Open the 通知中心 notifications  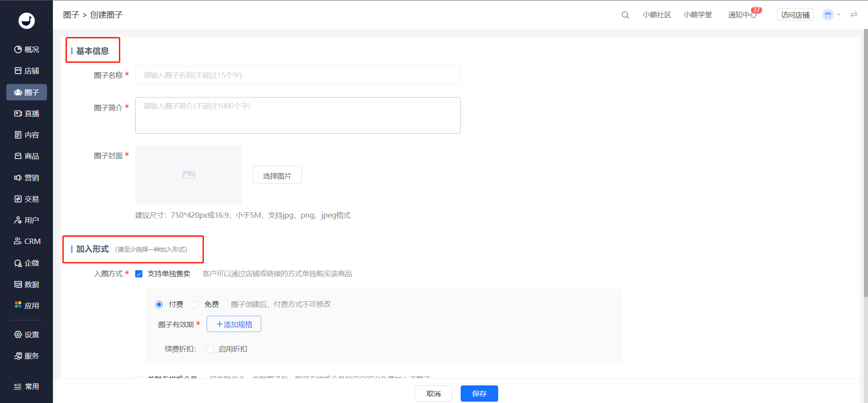click(x=742, y=15)
